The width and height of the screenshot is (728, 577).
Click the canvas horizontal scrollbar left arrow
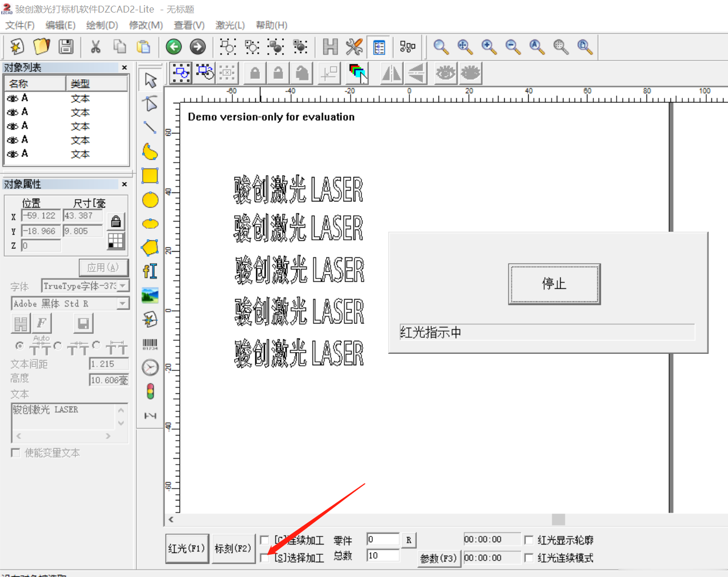pyautogui.click(x=171, y=519)
